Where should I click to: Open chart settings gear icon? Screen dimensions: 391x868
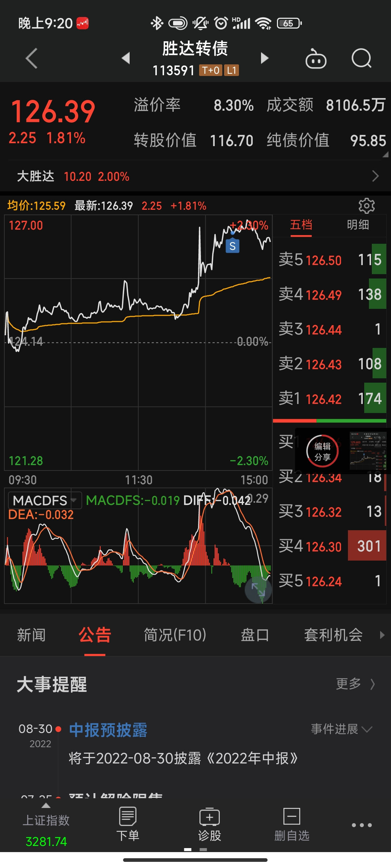(366, 206)
